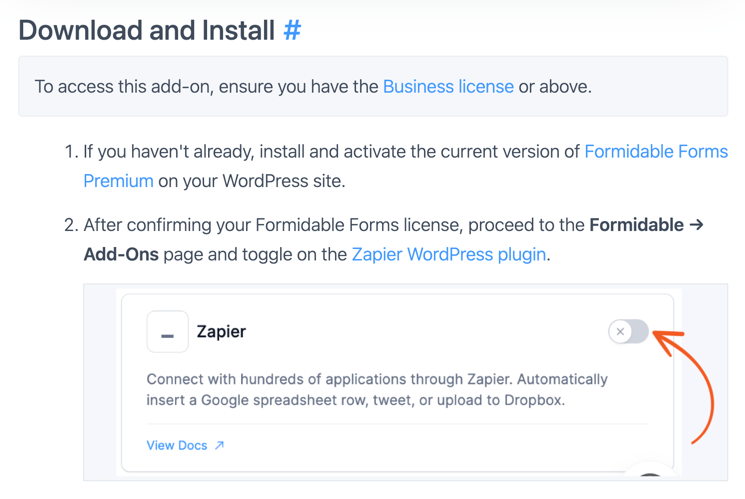Select the Download and Install heading text

pos(146,30)
